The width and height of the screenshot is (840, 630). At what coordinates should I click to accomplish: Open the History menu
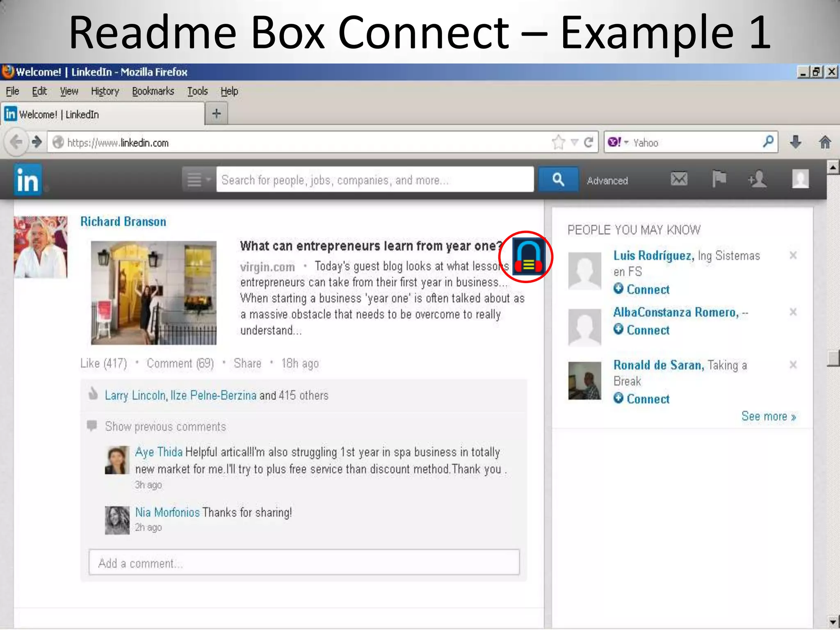tap(105, 91)
